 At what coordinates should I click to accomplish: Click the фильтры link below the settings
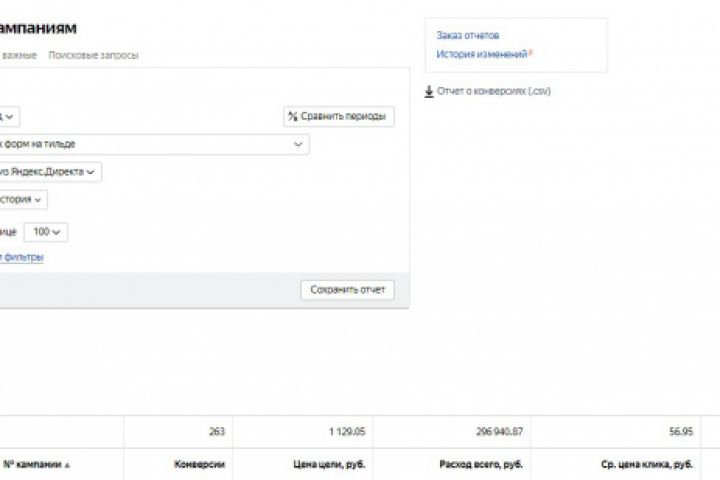[x=22, y=257]
